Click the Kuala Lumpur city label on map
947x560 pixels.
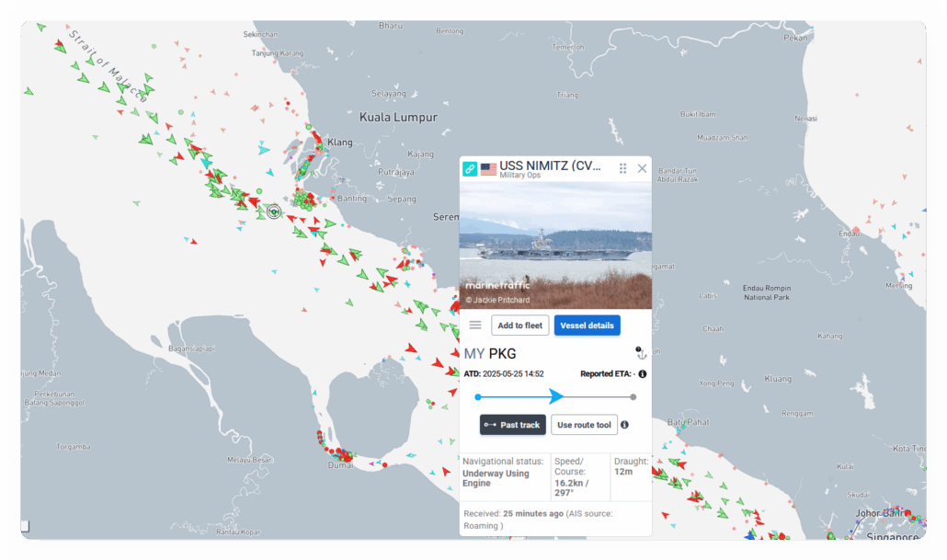click(398, 118)
